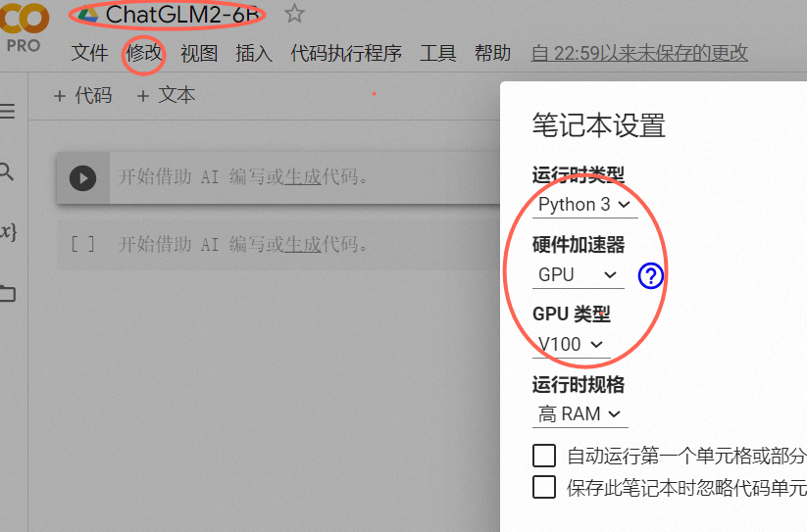Click the Google Drive icon beside title

88,15
